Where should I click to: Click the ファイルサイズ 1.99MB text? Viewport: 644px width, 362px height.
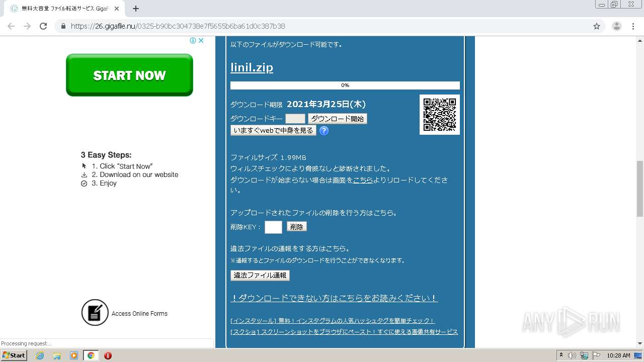[x=268, y=157]
